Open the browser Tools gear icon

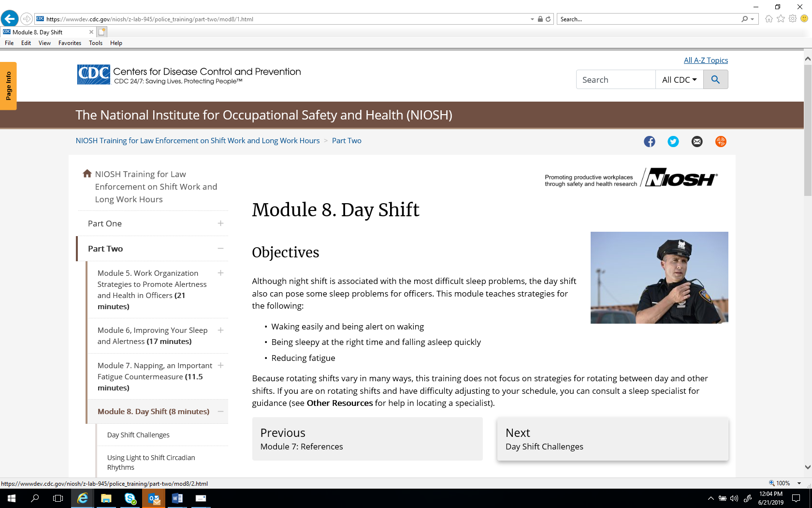click(793, 19)
